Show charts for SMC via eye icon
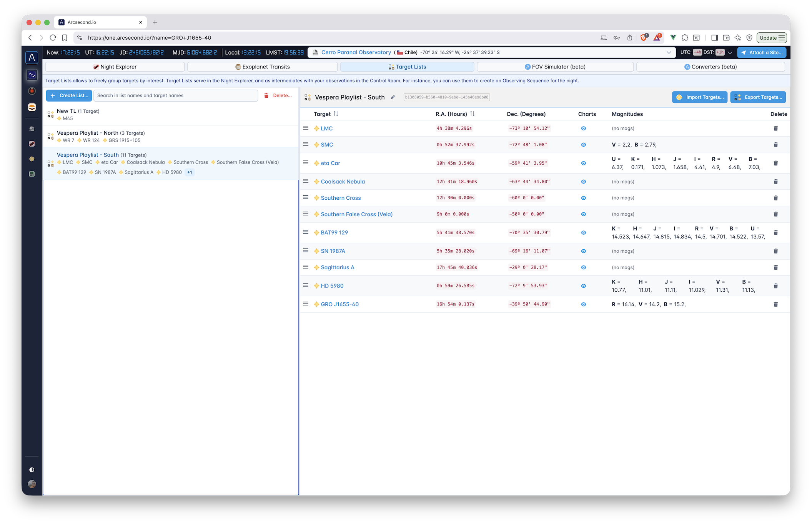Screen dimensions: 812x524 tap(583, 145)
